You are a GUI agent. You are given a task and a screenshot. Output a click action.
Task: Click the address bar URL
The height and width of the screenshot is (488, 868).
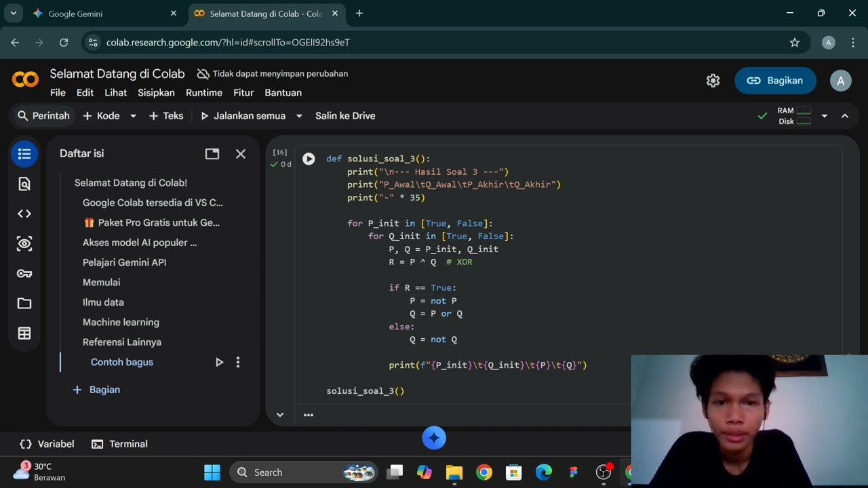click(228, 43)
